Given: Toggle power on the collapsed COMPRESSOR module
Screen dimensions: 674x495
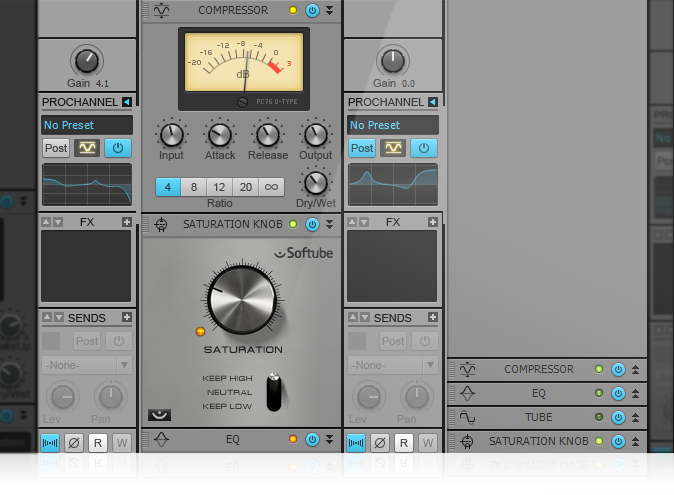Looking at the screenshot, I should [x=619, y=370].
